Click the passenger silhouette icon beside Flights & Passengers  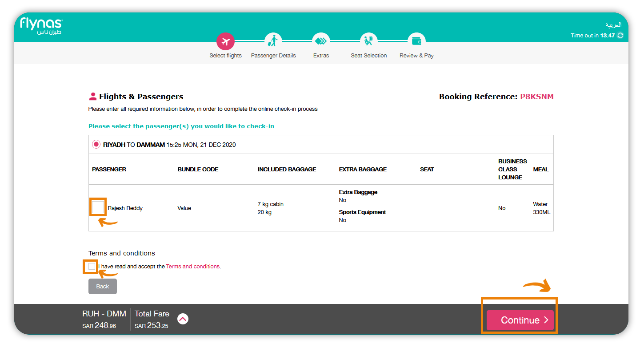click(x=93, y=96)
